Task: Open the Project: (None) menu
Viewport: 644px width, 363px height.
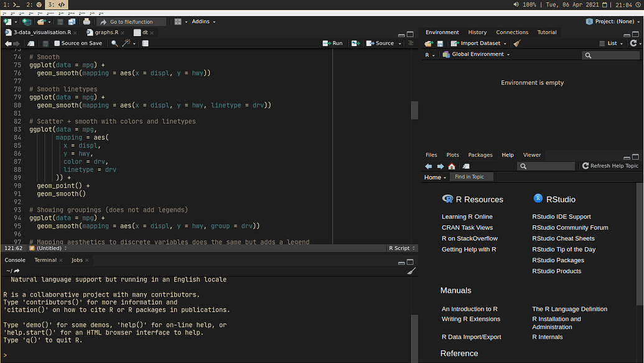Action: coord(613,21)
